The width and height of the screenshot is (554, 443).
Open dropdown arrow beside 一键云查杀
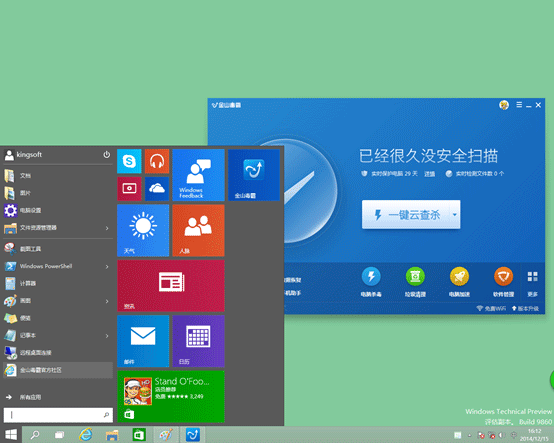coord(455,214)
